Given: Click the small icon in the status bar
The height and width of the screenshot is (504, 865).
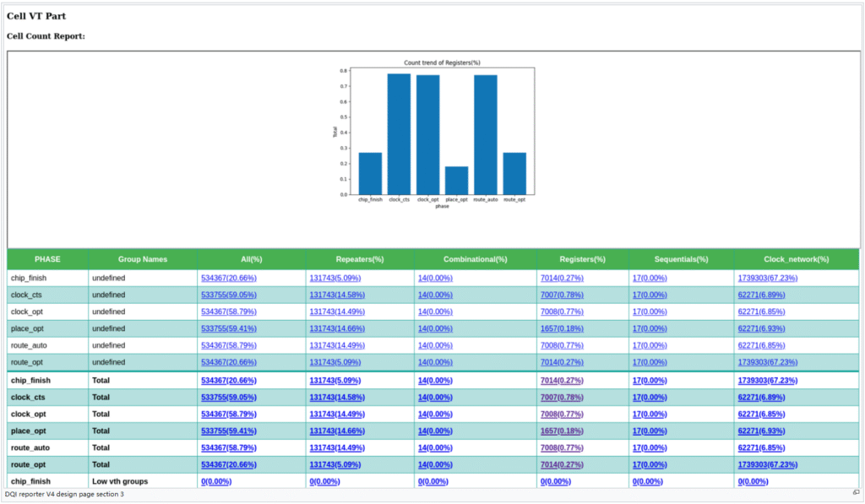Looking at the screenshot, I should coord(856,492).
